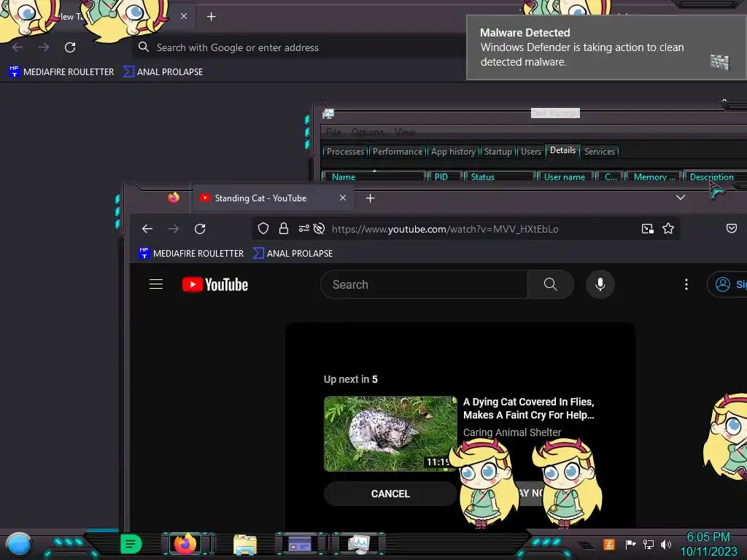Image resolution: width=747 pixels, height=560 pixels.
Task: Expand the list all tabs chevron
Action: coord(681,197)
